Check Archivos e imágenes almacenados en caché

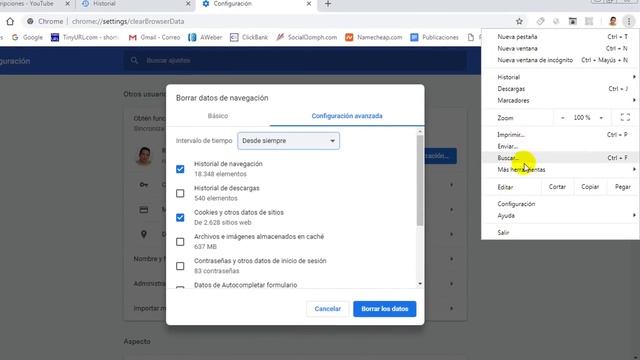coord(180,242)
